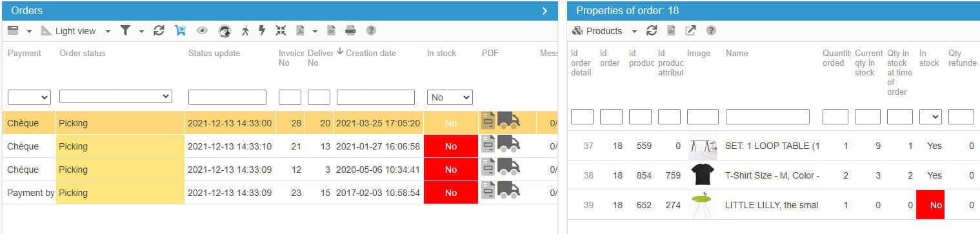Click the lightning bolt quick action icon
This screenshot has width=980, height=234.
[x=262, y=30]
